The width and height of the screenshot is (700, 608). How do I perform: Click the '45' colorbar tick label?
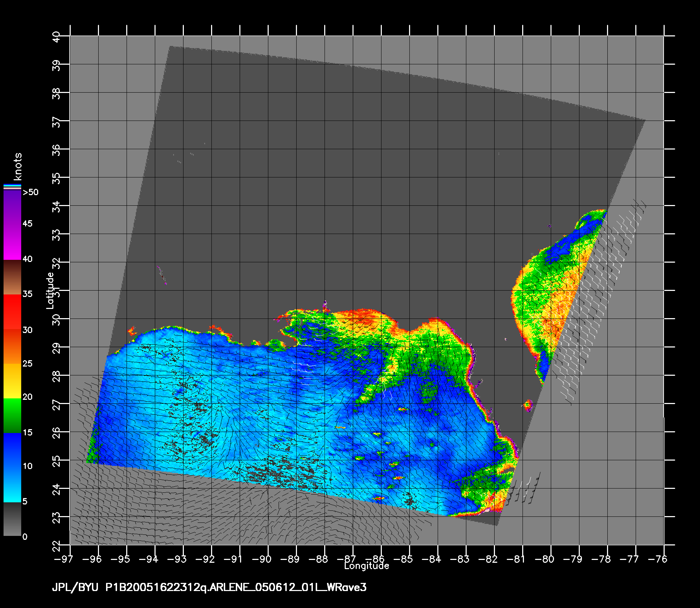coord(27,224)
